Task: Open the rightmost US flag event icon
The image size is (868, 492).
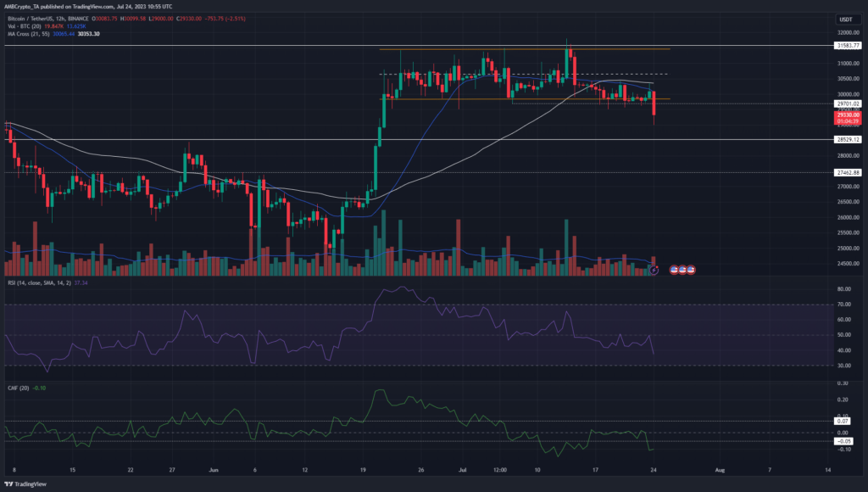Action: [691, 269]
